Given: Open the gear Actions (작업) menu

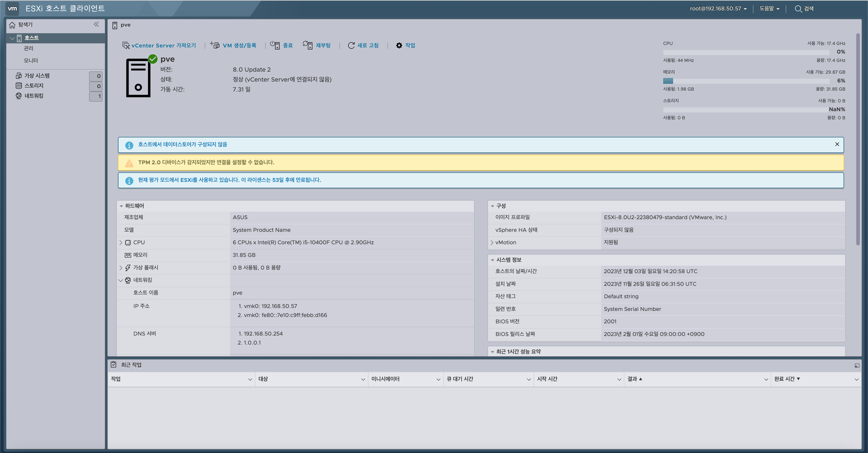Looking at the screenshot, I should pos(399,45).
